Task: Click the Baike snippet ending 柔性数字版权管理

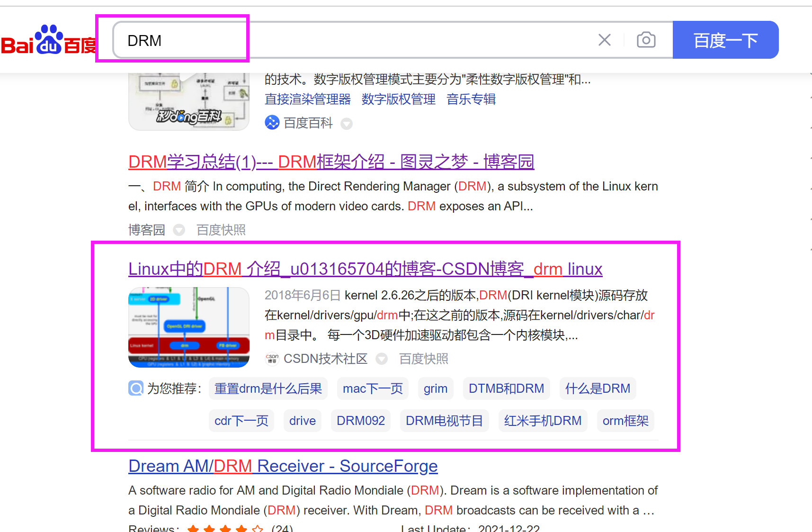Action: pyautogui.click(x=428, y=79)
